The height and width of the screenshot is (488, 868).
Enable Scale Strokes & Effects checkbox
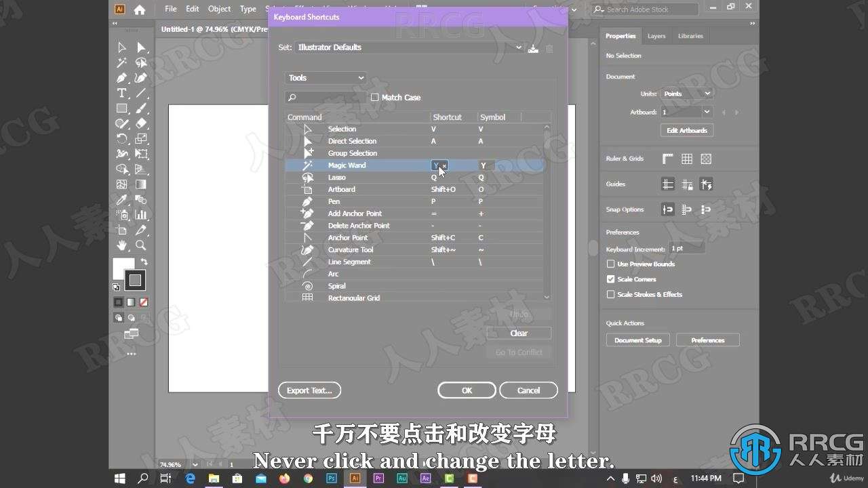point(610,295)
